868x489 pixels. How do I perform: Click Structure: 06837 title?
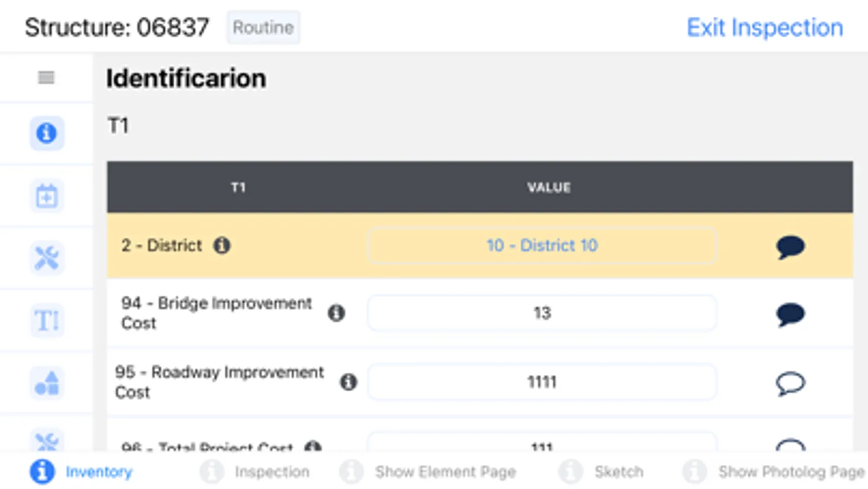[117, 27]
